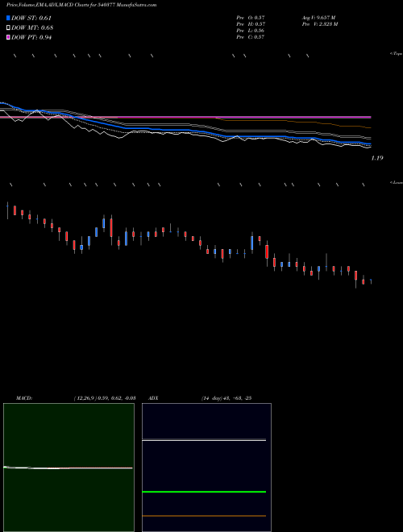Viewport: 403px width, 532px height.
Task: Click the 'MACD:' panel heading
Action: [24, 398]
